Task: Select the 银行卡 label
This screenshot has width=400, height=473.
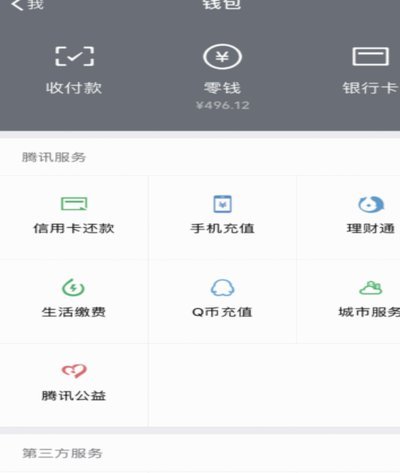Action: click(x=370, y=88)
